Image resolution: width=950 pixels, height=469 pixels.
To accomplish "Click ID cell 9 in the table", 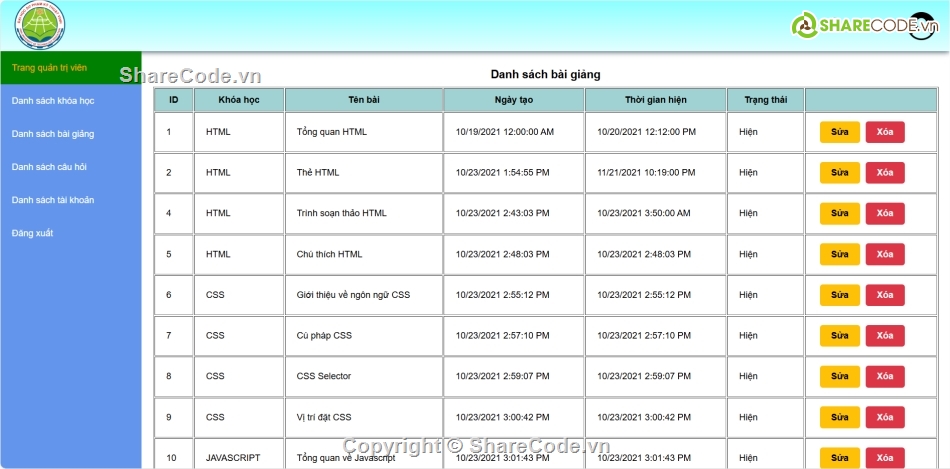I will point(174,417).
